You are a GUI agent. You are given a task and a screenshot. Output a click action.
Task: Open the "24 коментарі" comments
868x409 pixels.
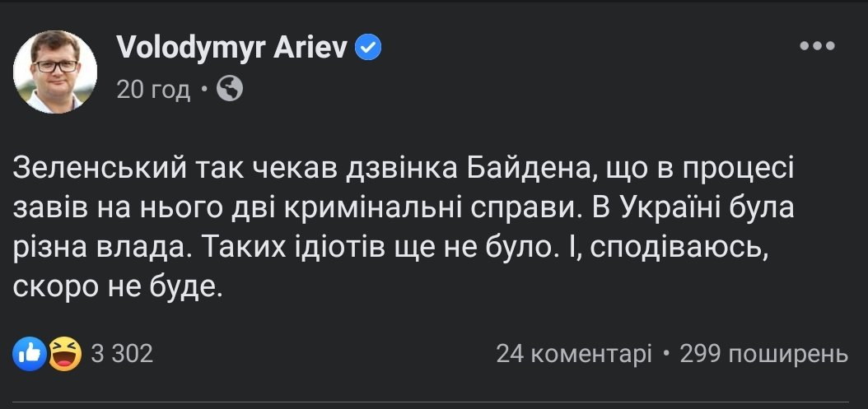pyautogui.click(x=573, y=354)
